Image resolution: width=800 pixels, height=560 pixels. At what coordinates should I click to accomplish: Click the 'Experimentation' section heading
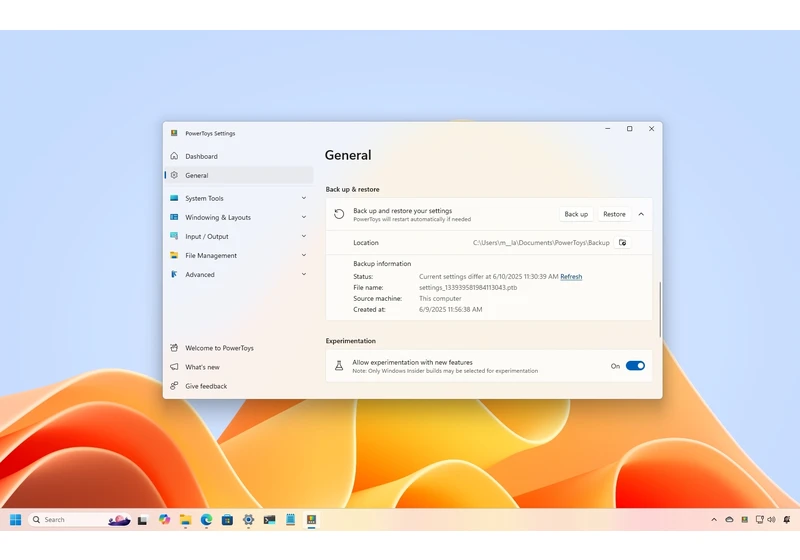351,341
